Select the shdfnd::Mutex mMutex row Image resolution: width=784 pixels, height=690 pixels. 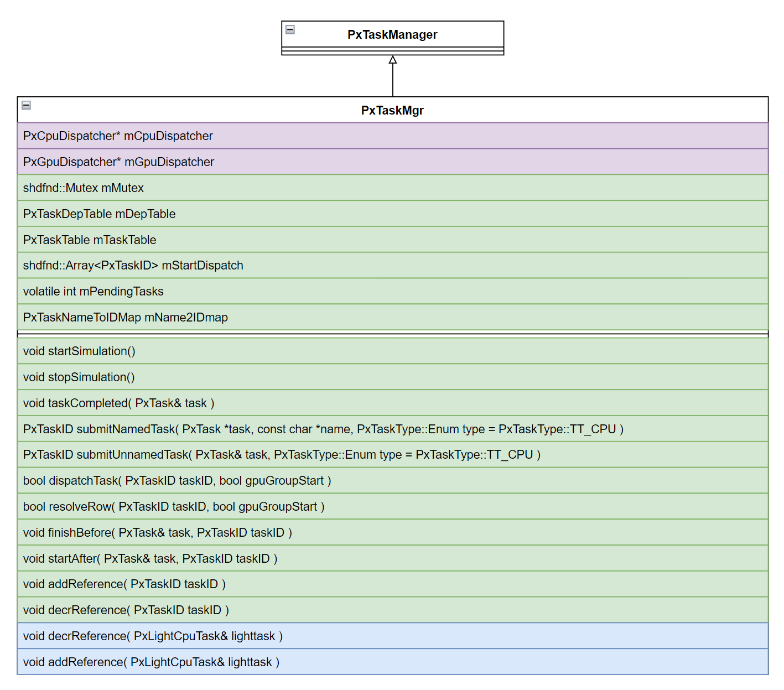[84, 188]
